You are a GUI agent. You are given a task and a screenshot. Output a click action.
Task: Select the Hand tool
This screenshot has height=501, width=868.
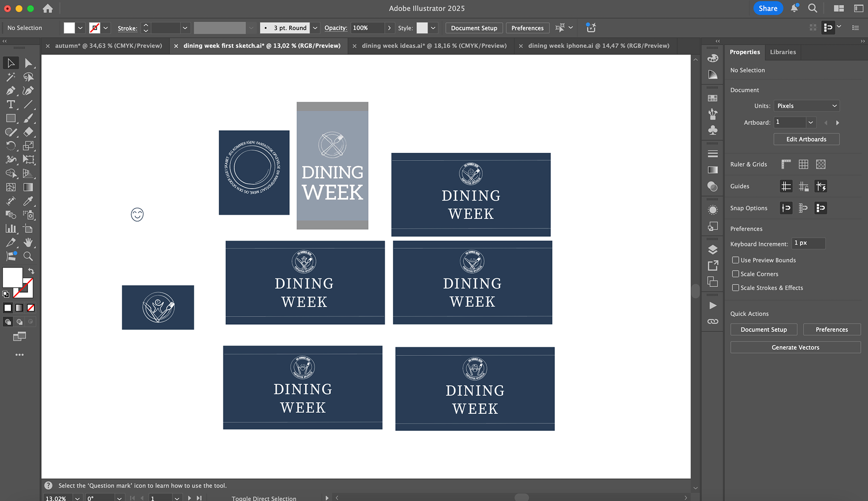(28, 242)
